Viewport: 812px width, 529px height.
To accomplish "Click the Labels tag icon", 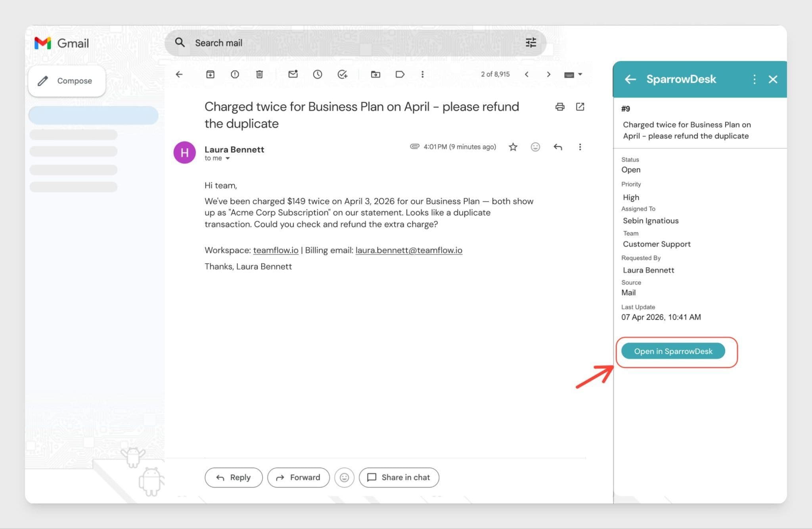I will (x=400, y=74).
